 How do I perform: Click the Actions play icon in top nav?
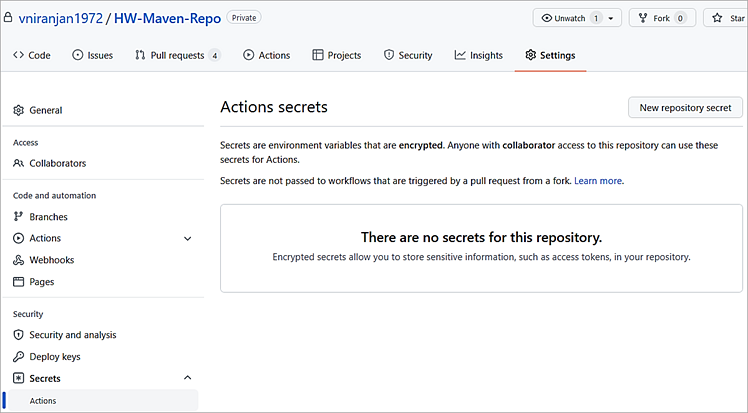point(249,55)
